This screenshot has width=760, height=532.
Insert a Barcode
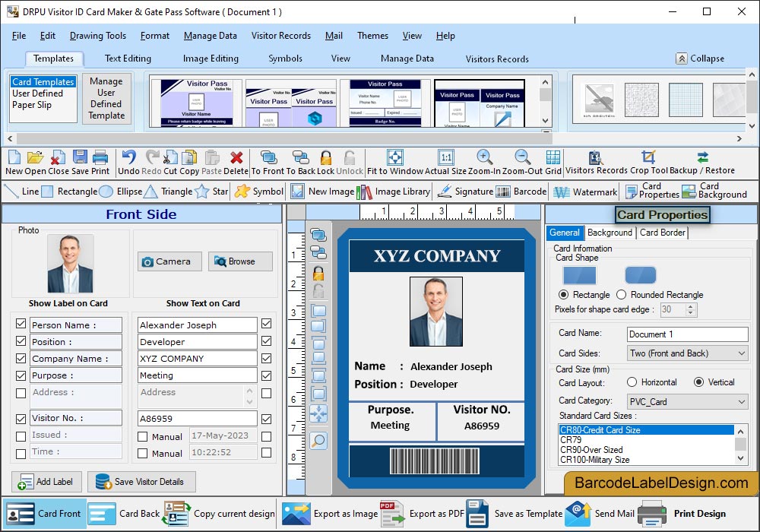coord(521,192)
